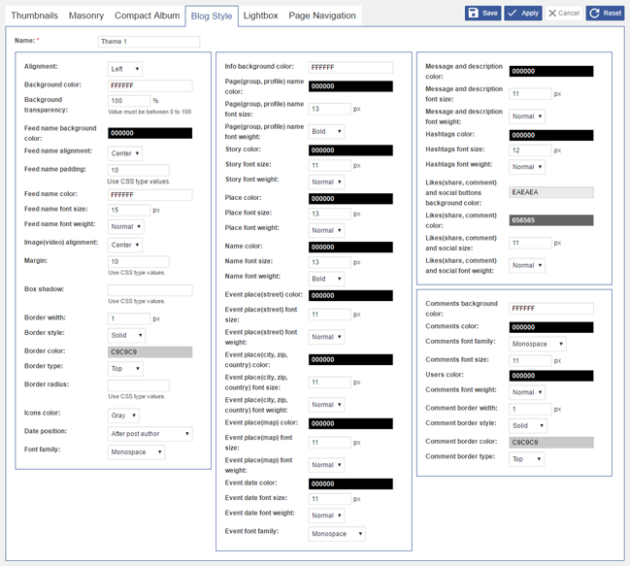Click the Box shadow input field

pos(150,290)
